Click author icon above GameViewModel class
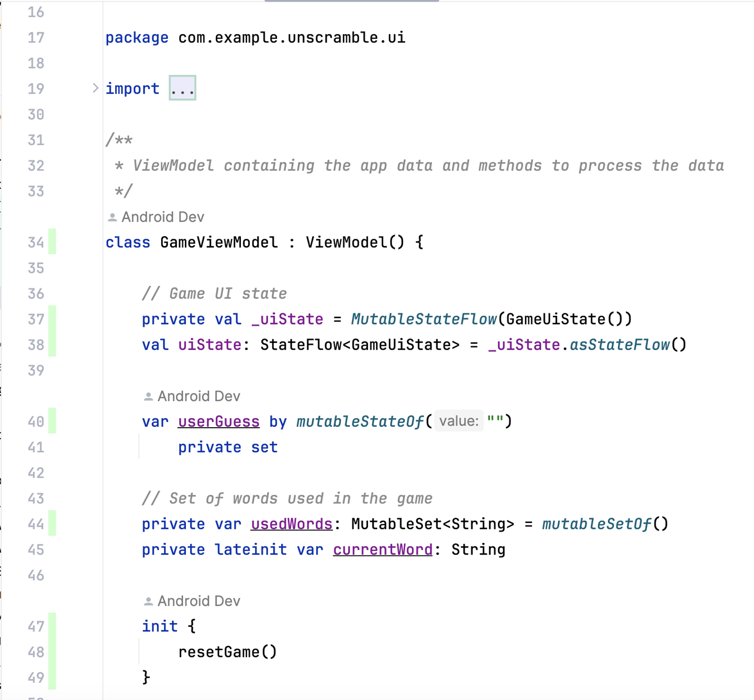Viewport: 754px width, 700px height. click(112, 217)
